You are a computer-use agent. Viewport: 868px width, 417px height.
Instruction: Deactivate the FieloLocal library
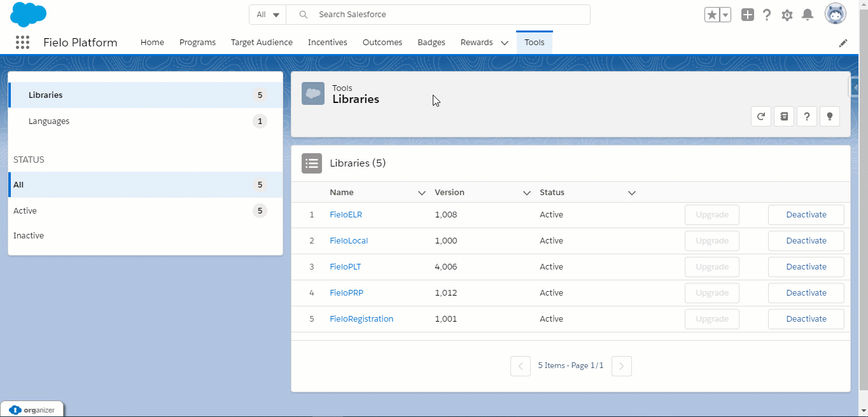coord(806,241)
